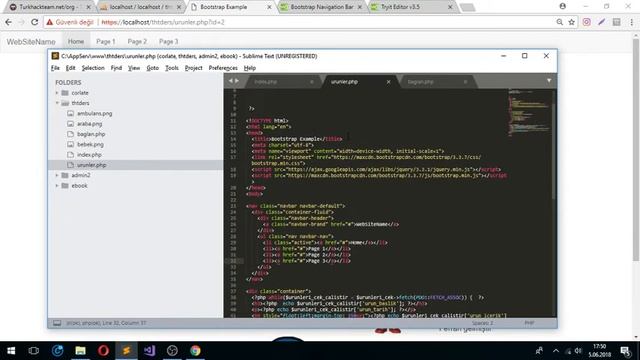Click the Instagram extension icon

587,22
